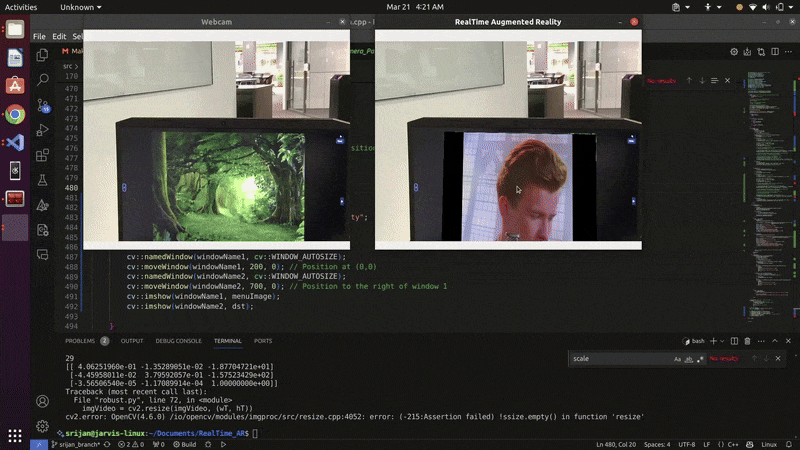Close the terminal find widget
800x450 pixels.
778,359
